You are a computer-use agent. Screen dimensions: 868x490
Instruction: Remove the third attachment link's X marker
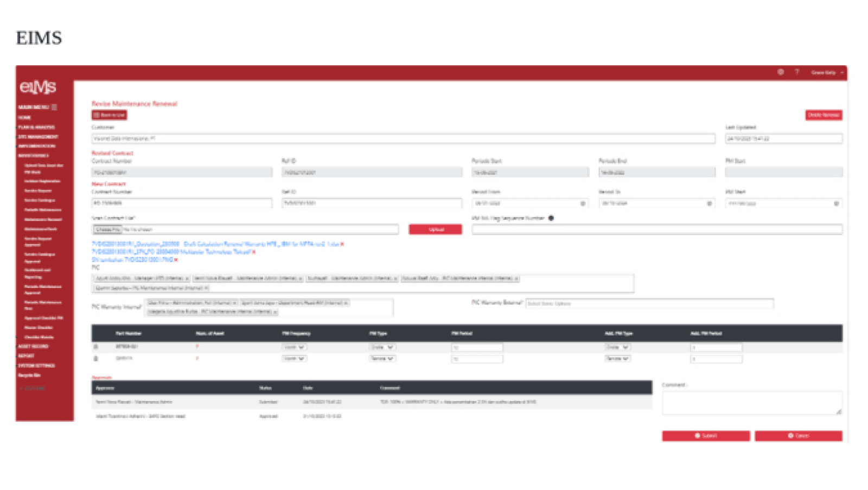click(176, 259)
